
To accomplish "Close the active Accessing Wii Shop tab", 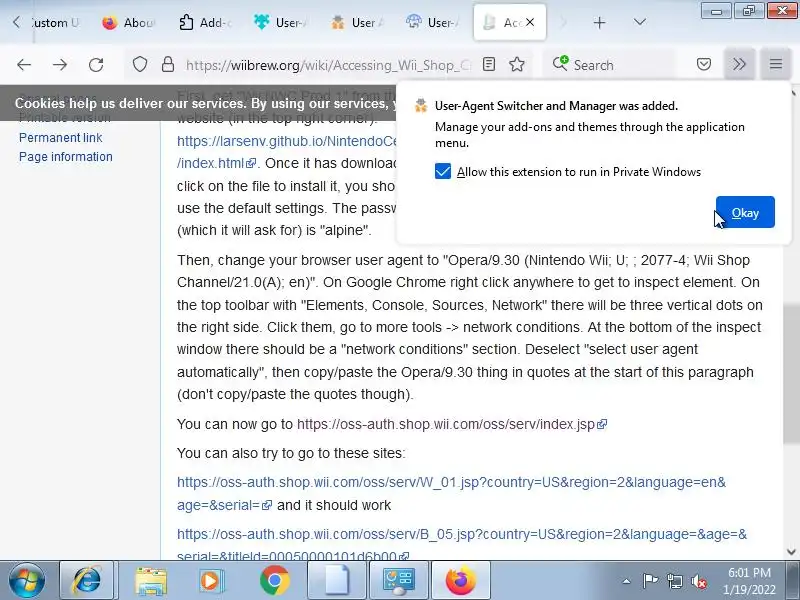I will pyautogui.click(x=530, y=22).
